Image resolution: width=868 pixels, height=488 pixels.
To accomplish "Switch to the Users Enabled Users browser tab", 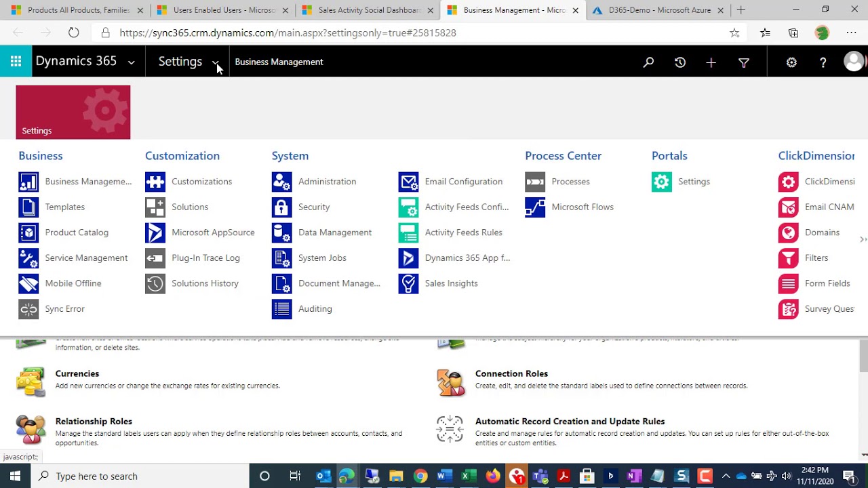I will pyautogui.click(x=222, y=10).
